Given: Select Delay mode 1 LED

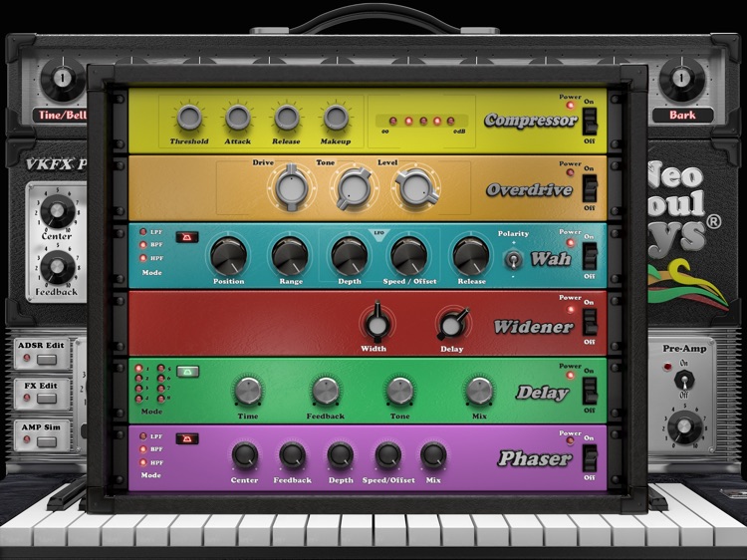Looking at the screenshot, I should [x=138, y=369].
